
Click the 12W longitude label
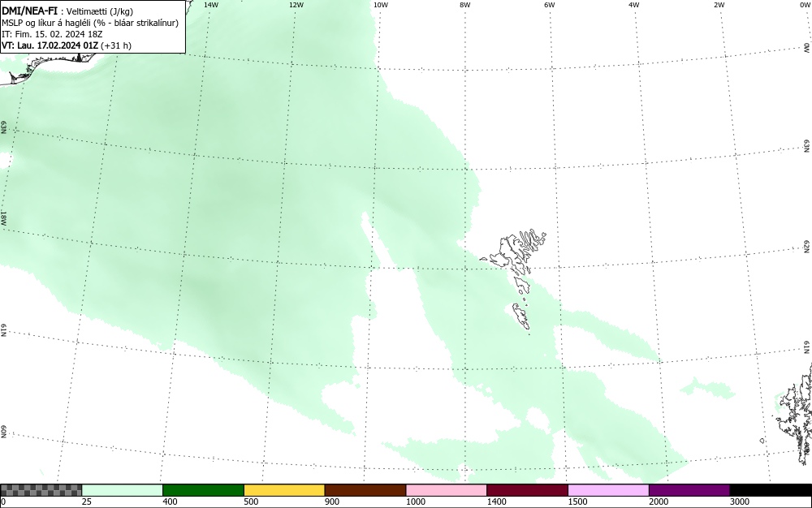click(x=296, y=5)
